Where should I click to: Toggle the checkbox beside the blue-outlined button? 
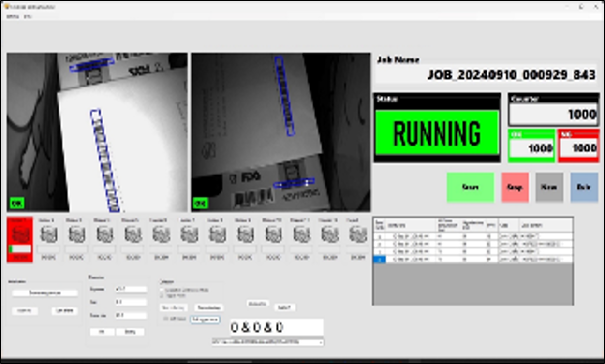[166, 319]
